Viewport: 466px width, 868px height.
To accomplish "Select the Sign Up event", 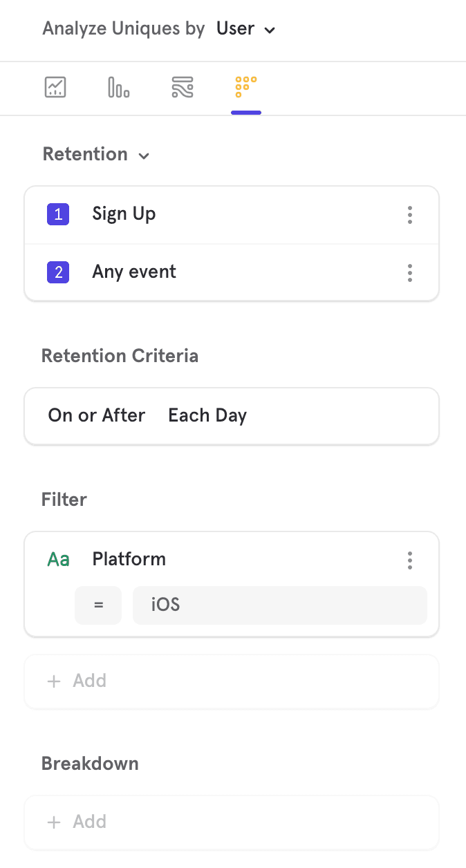I will 124,214.
